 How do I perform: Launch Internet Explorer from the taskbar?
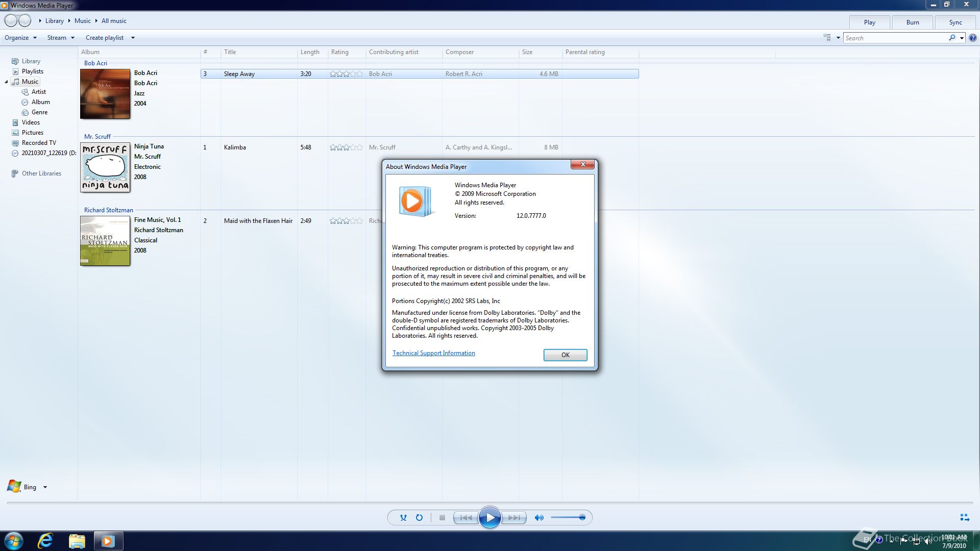45,541
